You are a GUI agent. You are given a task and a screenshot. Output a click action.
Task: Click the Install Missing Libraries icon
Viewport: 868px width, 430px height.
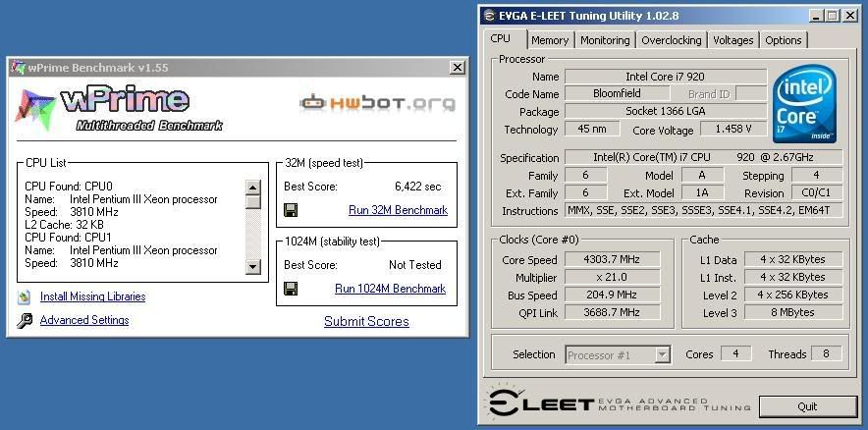(24, 297)
